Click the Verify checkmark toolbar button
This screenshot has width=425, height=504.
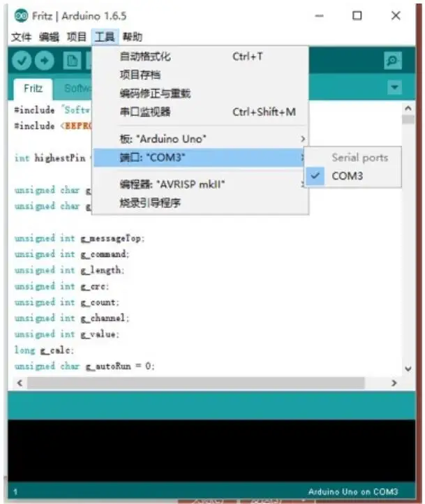[22, 61]
